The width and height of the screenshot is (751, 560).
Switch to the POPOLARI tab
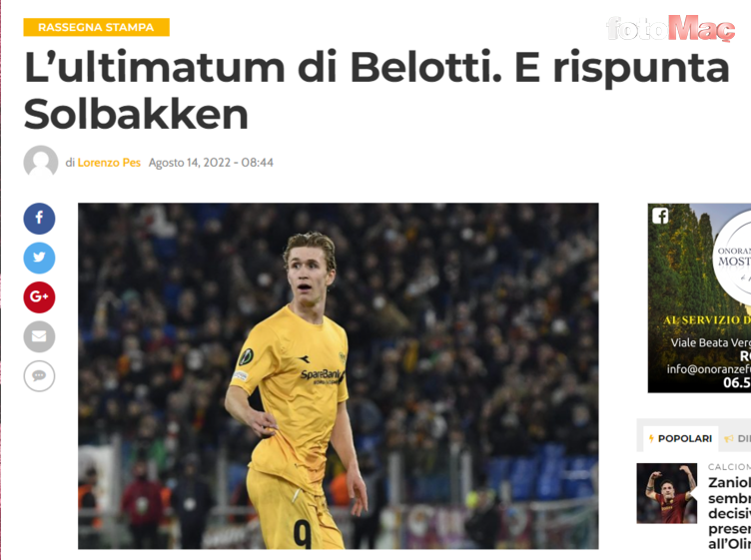pyautogui.click(x=681, y=438)
